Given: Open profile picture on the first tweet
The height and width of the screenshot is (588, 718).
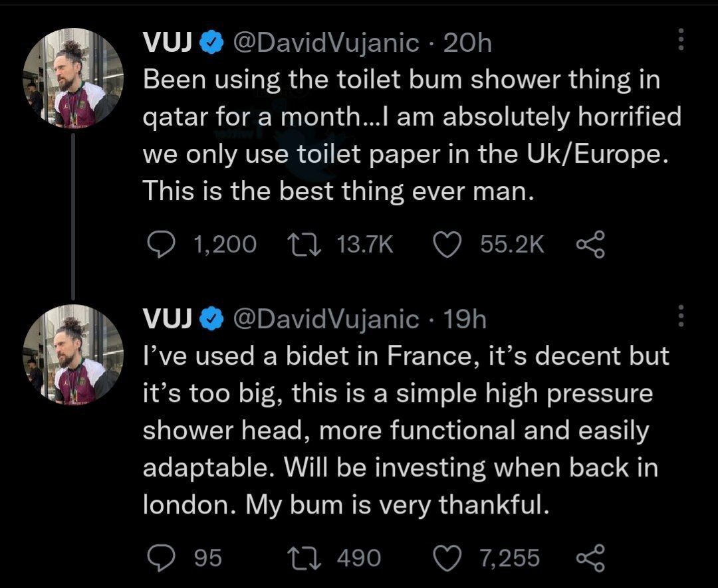Looking at the screenshot, I should [x=73, y=78].
